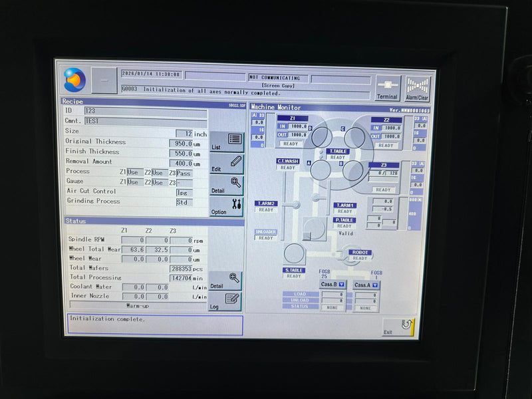This screenshot has width=532, height=399.
Task: Click the Alarm/Clear button
Action: pos(418,89)
